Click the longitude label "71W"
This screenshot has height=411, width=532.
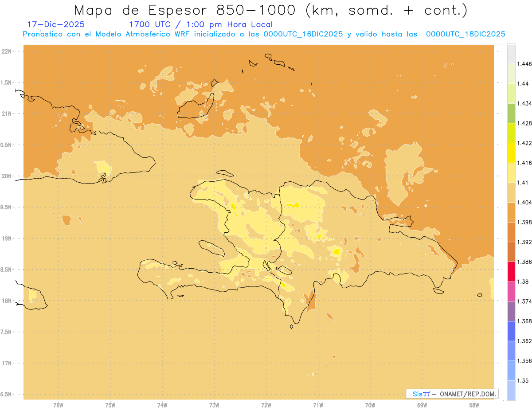[318, 405]
